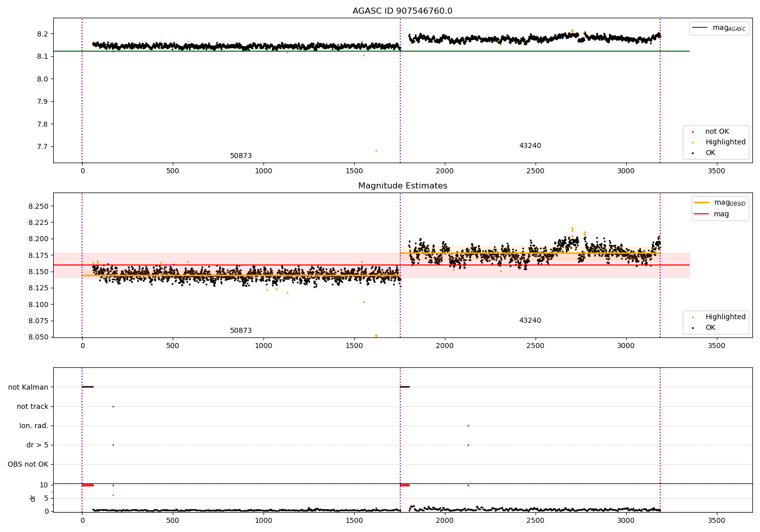The image size is (760, 532).
Task: Click the 'Ion. rad.' y-axis label
Action: (x=34, y=426)
